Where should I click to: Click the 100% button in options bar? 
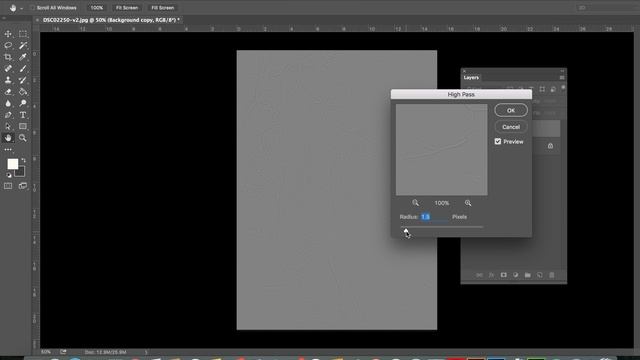[97, 8]
